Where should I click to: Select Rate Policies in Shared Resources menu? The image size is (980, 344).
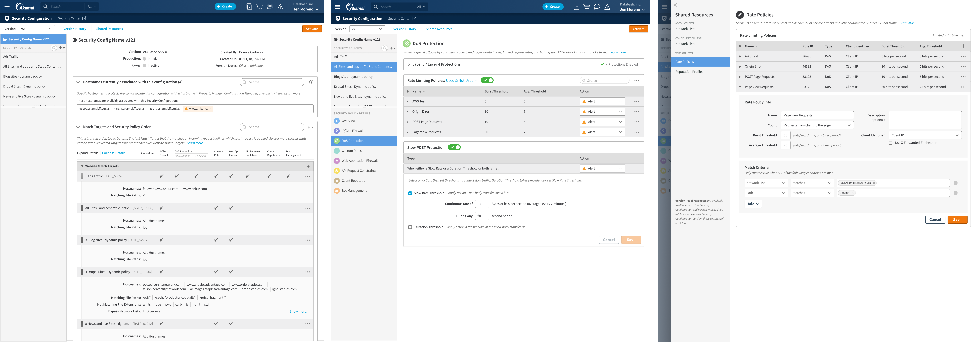click(x=700, y=62)
